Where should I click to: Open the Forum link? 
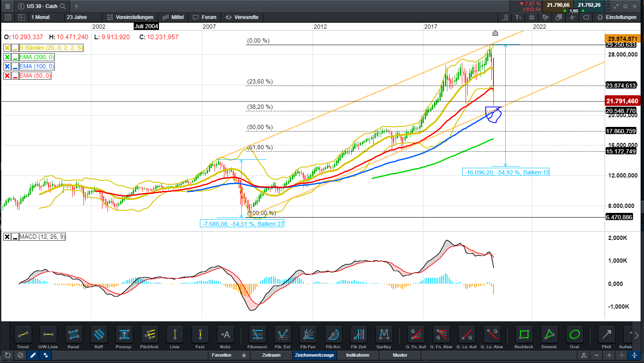click(205, 17)
